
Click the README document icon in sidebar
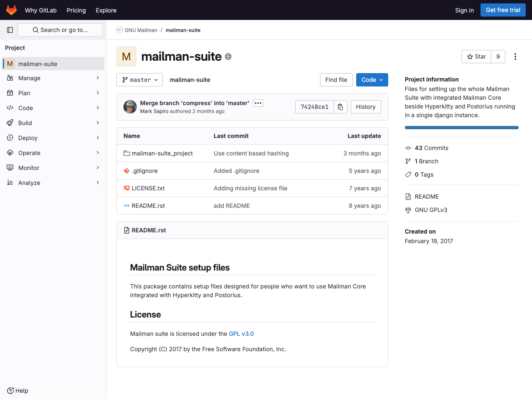point(408,197)
